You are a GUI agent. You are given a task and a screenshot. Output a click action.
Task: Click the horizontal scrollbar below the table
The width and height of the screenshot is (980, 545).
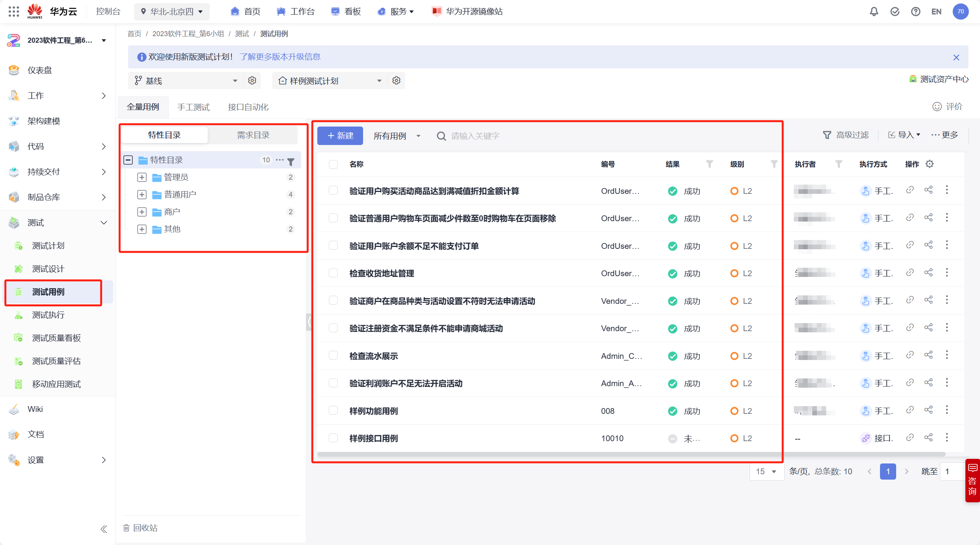click(631, 454)
